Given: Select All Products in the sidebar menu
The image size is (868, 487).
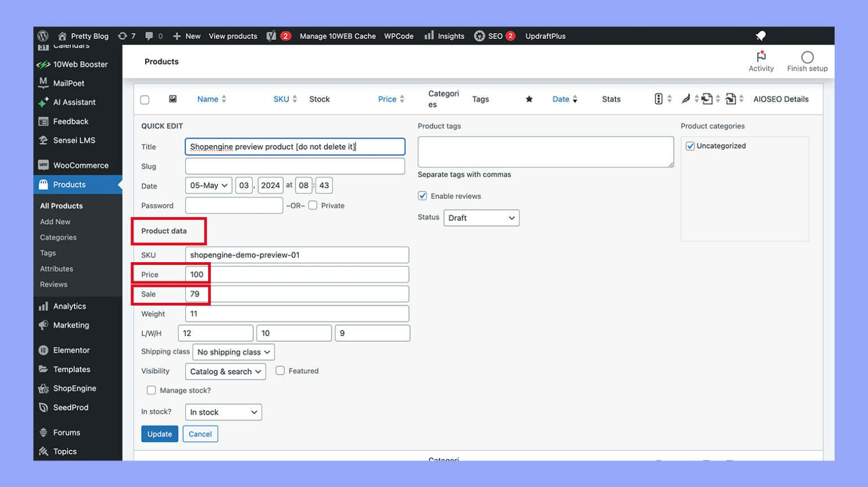Looking at the screenshot, I should pos(60,206).
